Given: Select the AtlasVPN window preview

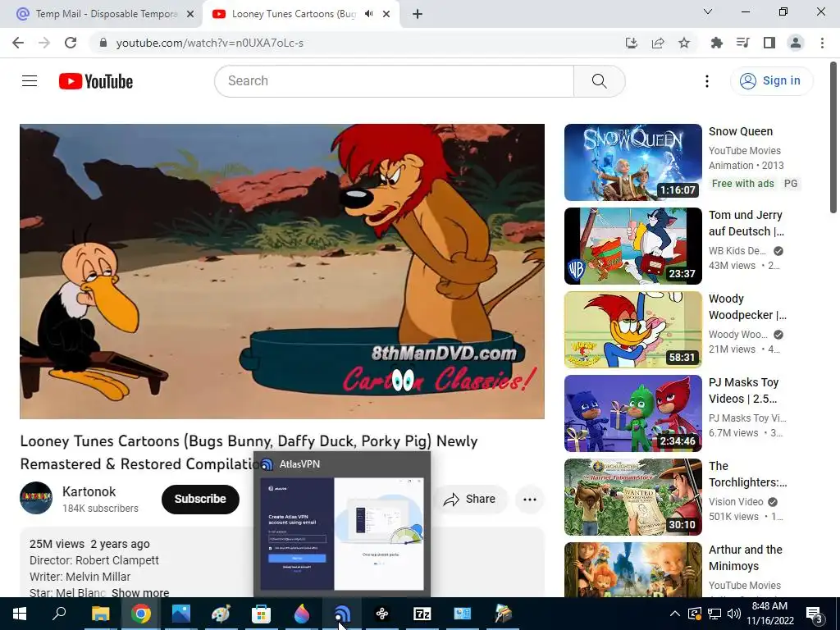Looking at the screenshot, I should 342,525.
